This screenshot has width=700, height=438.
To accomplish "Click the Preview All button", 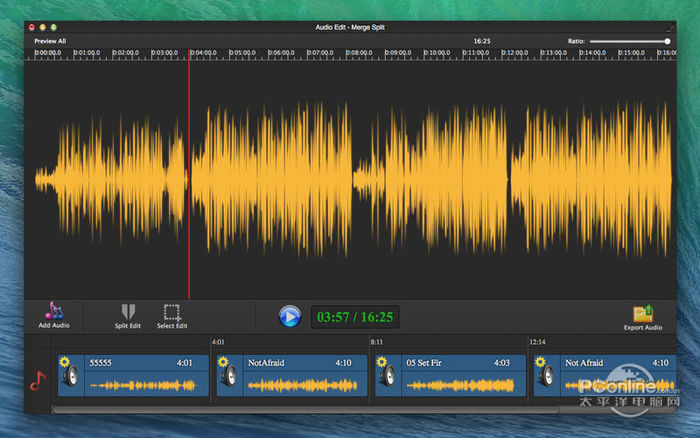I will 50,41.
